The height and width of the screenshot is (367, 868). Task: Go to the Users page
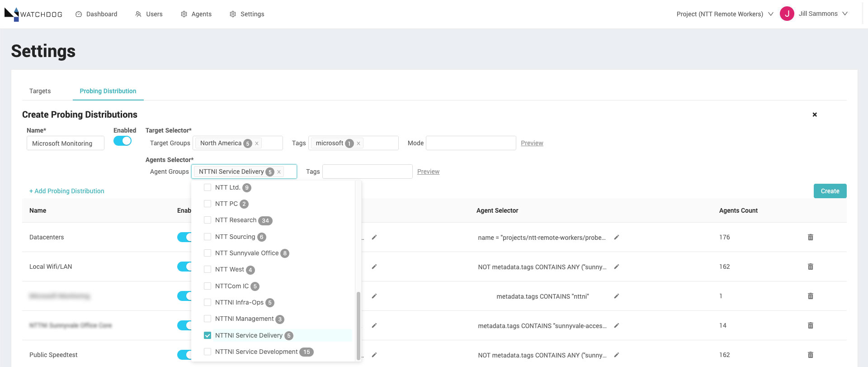tap(149, 14)
